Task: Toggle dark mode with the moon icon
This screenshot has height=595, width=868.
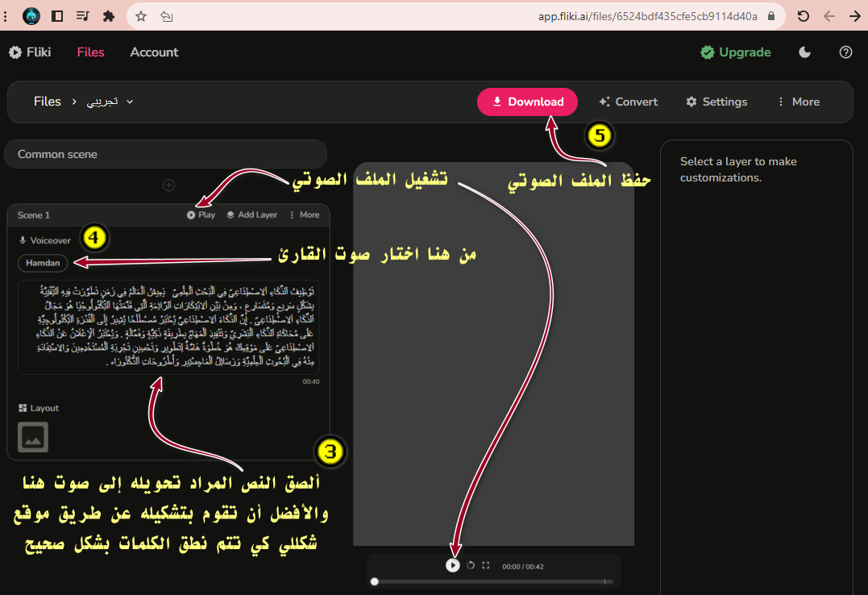Action: [804, 52]
